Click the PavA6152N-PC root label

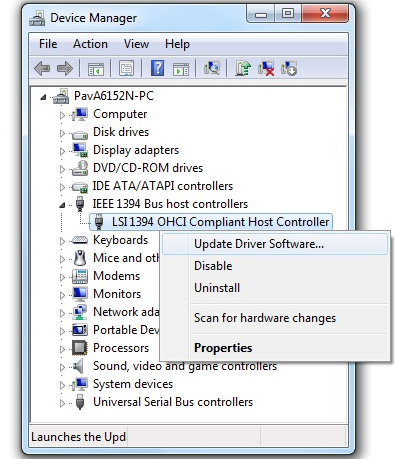[114, 96]
